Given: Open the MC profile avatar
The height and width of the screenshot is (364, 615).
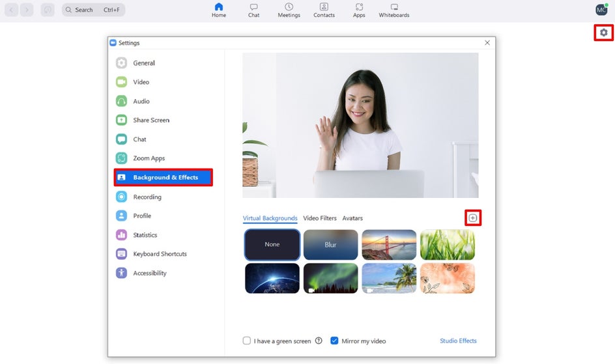Looking at the screenshot, I should tap(601, 10).
